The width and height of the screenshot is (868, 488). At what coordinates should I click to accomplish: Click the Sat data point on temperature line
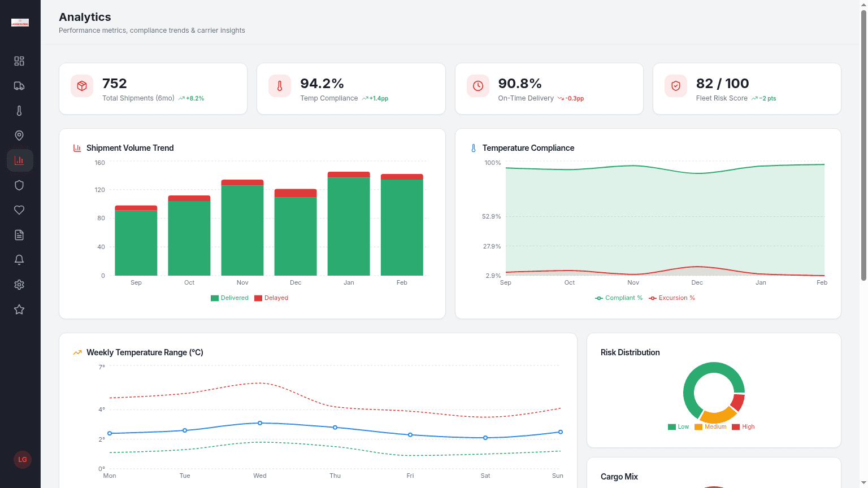(x=485, y=438)
